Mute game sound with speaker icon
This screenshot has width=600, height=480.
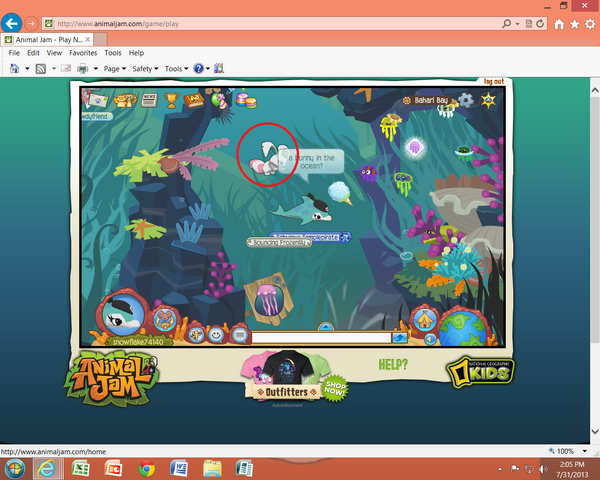point(430,339)
